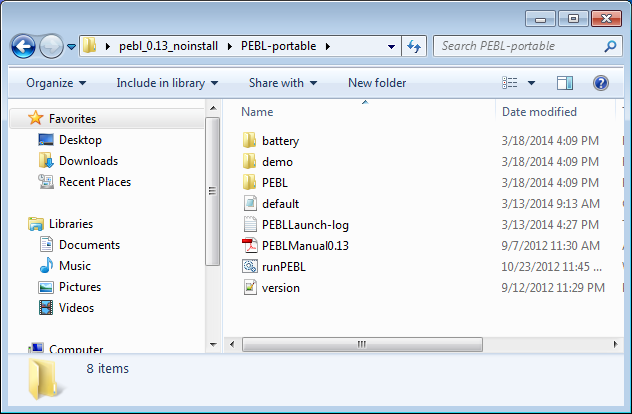Go back with the blue Back arrow
This screenshot has height=414, width=632.
(x=23, y=47)
